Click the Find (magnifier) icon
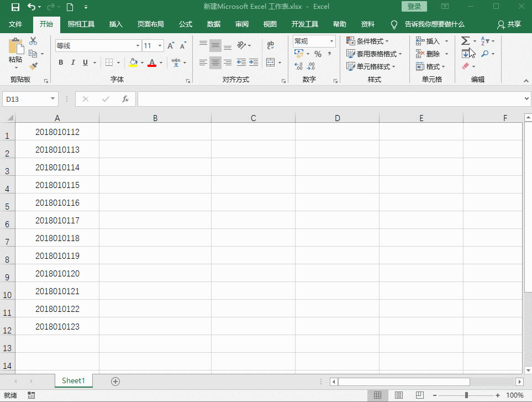This screenshot has height=402, width=532. click(x=484, y=54)
